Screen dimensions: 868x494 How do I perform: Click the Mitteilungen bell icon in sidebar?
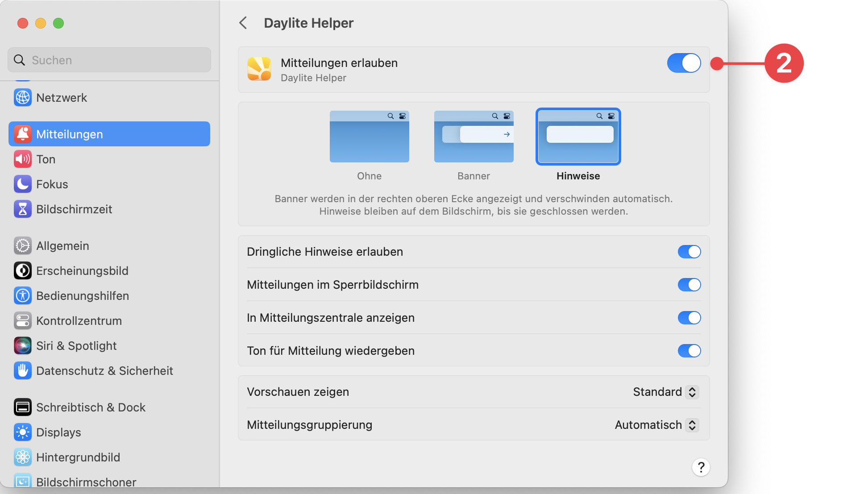(x=23, y=134)
